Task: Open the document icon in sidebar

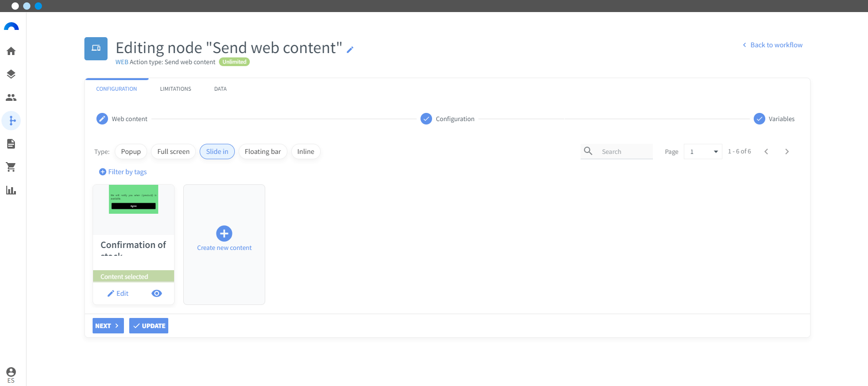Action: (x=11, y=144)
